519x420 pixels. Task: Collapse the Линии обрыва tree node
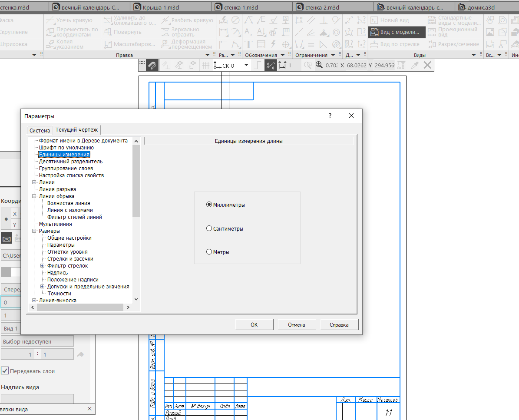click(x=34, y=196)
